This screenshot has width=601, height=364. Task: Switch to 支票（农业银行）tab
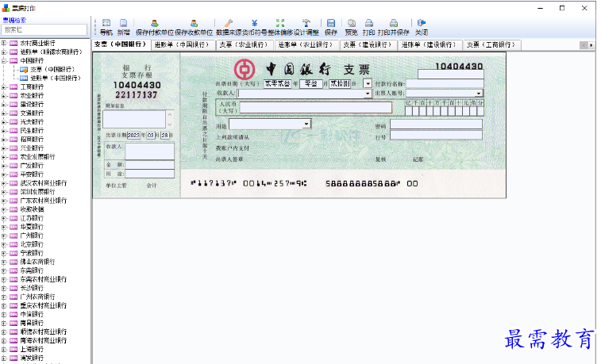click(x=245, y=44)
